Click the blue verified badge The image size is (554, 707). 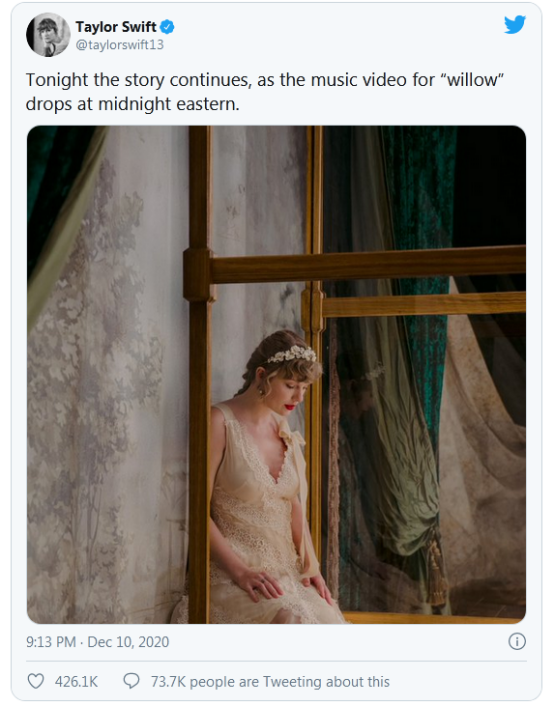(x=168, y=27)
